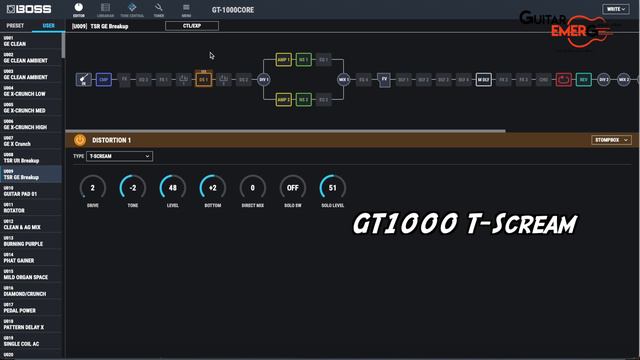This screenshot has height=360, width=640.
Task: Select the DLY 1 delay block
Action: tap(404, 80)
